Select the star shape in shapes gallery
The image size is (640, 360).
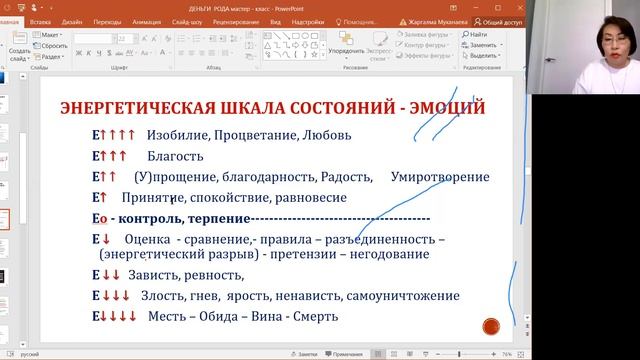[314, 54]
